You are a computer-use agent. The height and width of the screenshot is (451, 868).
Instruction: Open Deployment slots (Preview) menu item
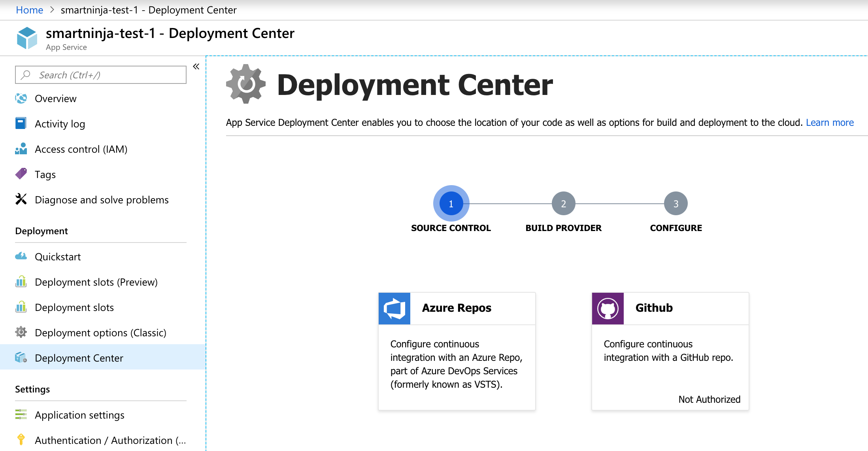pos(96,282)
